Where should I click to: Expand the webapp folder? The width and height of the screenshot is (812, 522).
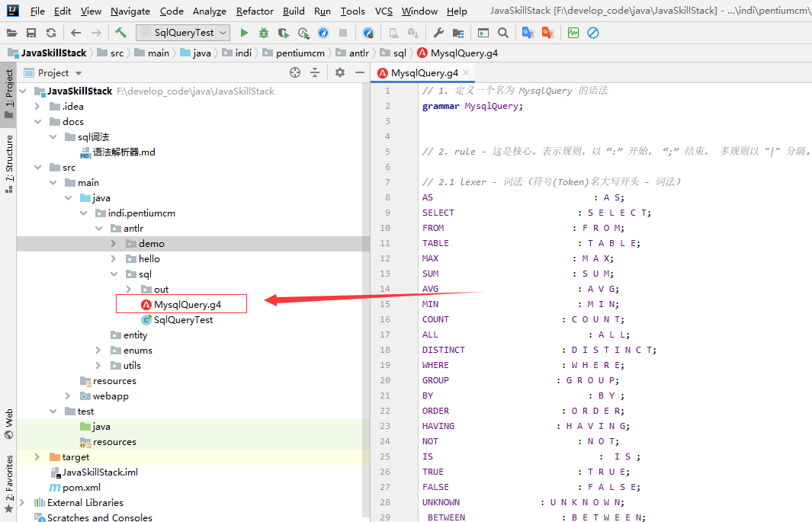click(x=67, y=396)
